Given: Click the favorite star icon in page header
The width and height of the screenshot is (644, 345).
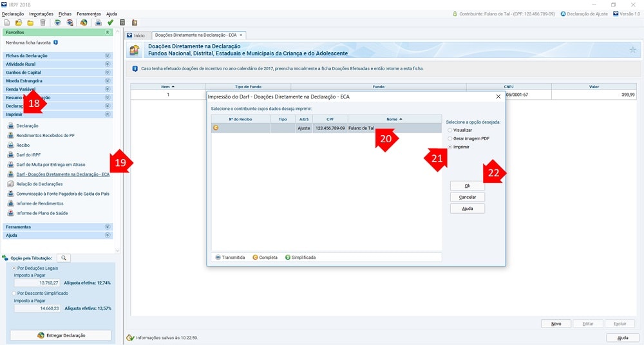Looking at the screenshot, I should point(632,50).
